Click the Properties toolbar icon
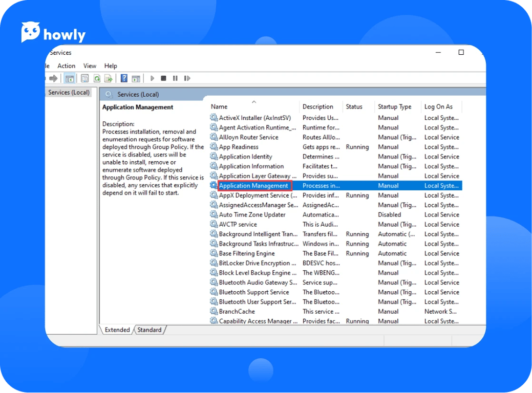 click(84, 78)
